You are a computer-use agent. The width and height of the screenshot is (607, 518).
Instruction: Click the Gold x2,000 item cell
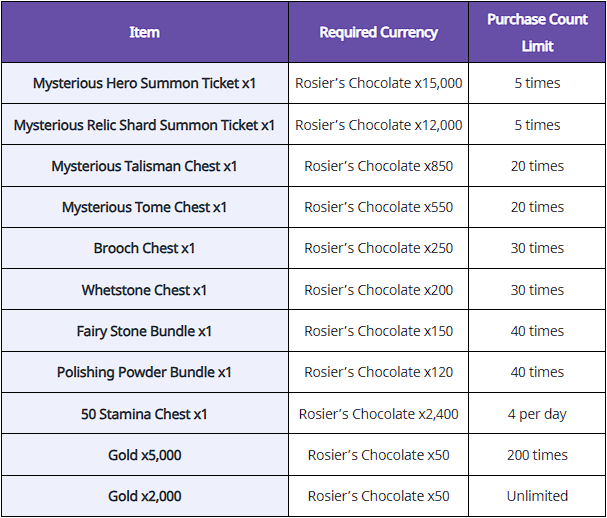click(x=145, y=496)
